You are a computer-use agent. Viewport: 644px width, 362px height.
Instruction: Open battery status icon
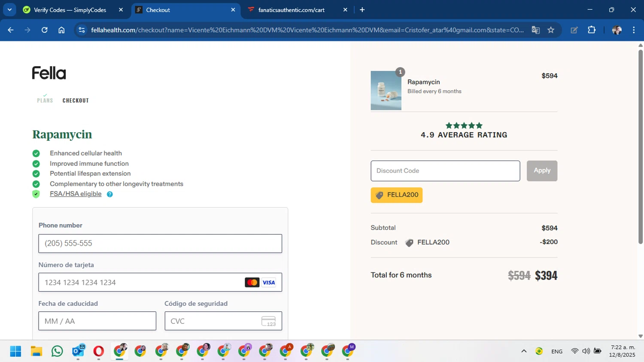[597, 351]
